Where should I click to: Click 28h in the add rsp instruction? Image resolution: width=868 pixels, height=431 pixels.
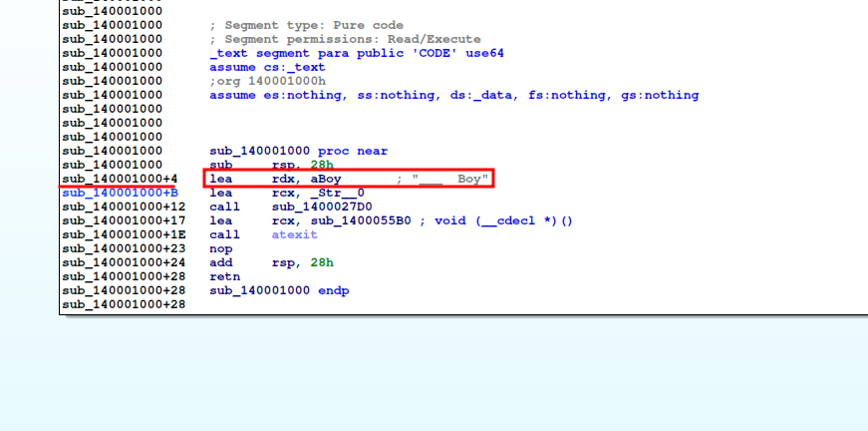(x=322, y=262)
